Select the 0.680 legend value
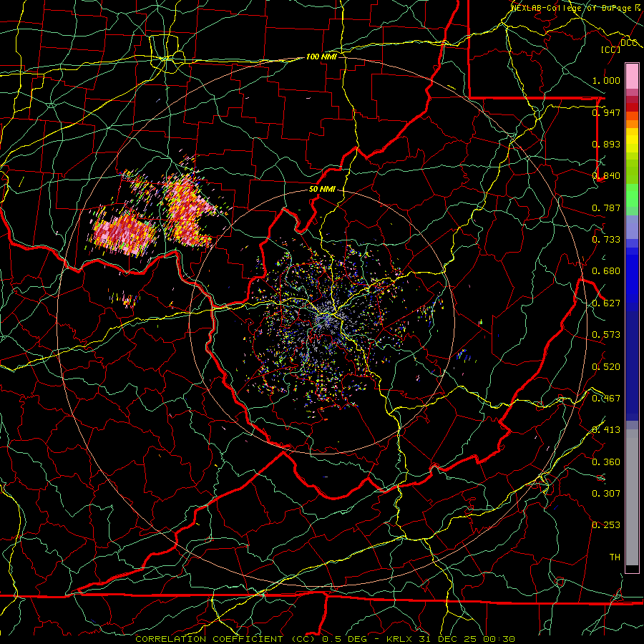The width and height of the screenshot is (644, 644). click(606, 271)
